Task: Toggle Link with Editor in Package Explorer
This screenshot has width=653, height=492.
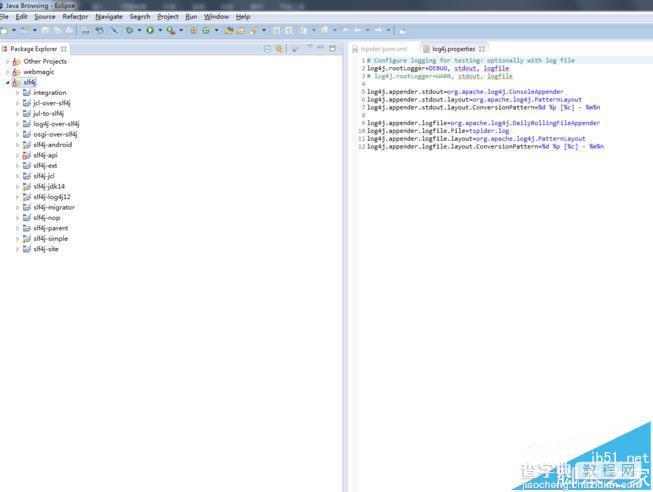Action: 279,49
